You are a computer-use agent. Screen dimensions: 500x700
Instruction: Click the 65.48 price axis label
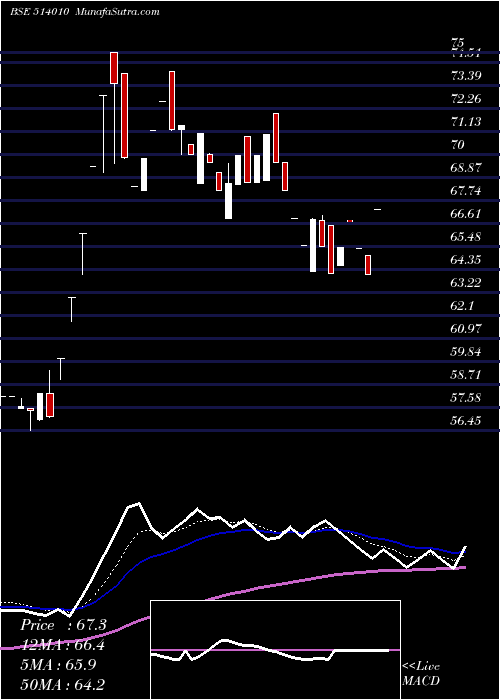(466, 237)
